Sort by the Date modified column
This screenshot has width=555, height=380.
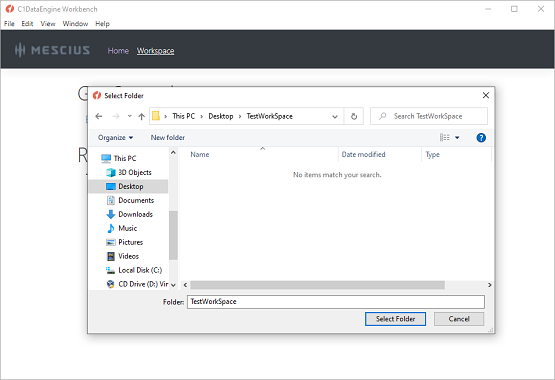coord(364,155)
